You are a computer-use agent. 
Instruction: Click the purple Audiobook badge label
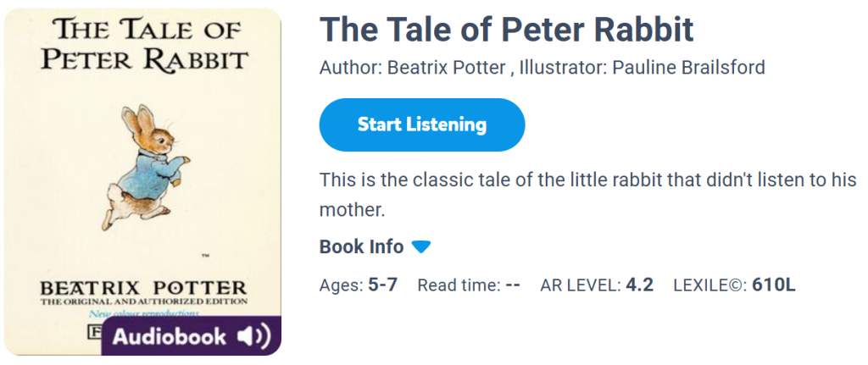click(170, 337)
